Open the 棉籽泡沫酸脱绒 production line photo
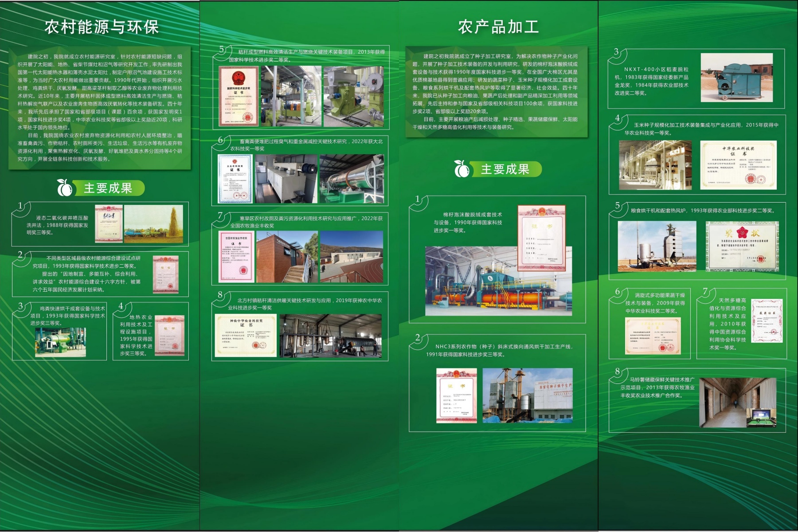Image resolution: width=798 pixels, height=532 pixels. click(x=498, y=281)
